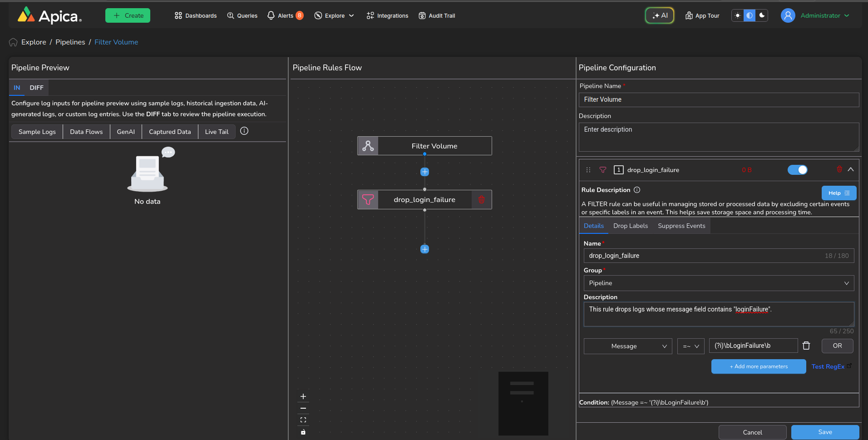Click the lock icon in flow controls
This screenshot has height=440, width=868.
tap(303, 432)
